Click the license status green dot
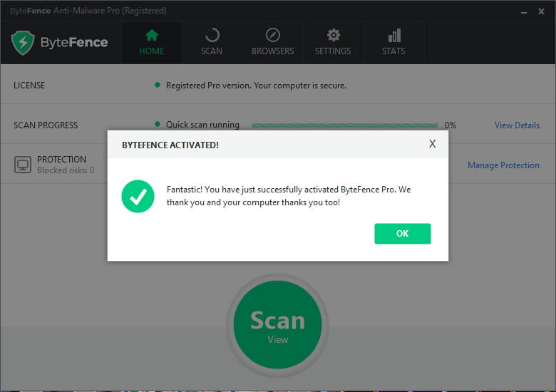Screen dimensions: 556x392 [x=158, y=85]
